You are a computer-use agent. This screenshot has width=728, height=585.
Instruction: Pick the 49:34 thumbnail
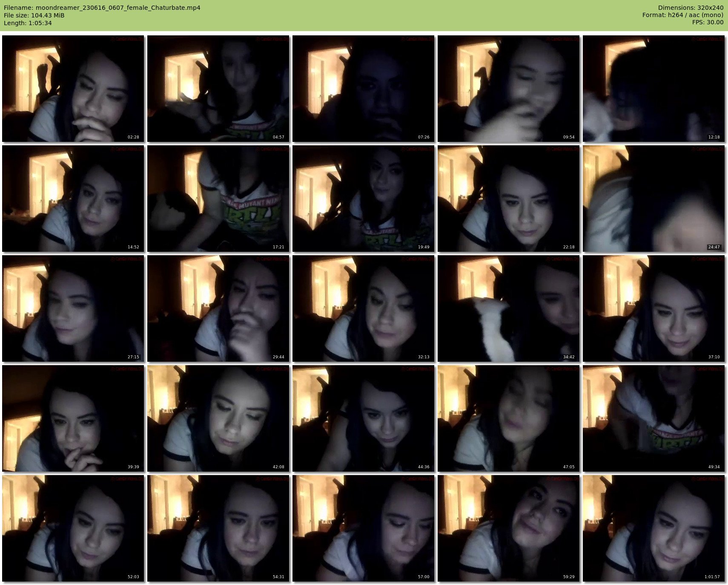click(654, 418)
